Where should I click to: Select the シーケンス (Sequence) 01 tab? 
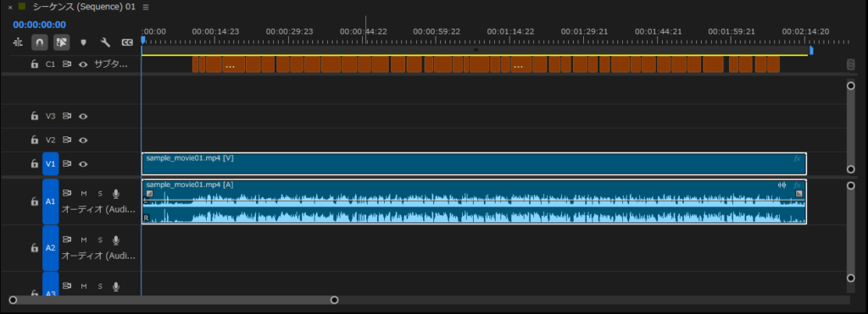[x=84, y=7]
